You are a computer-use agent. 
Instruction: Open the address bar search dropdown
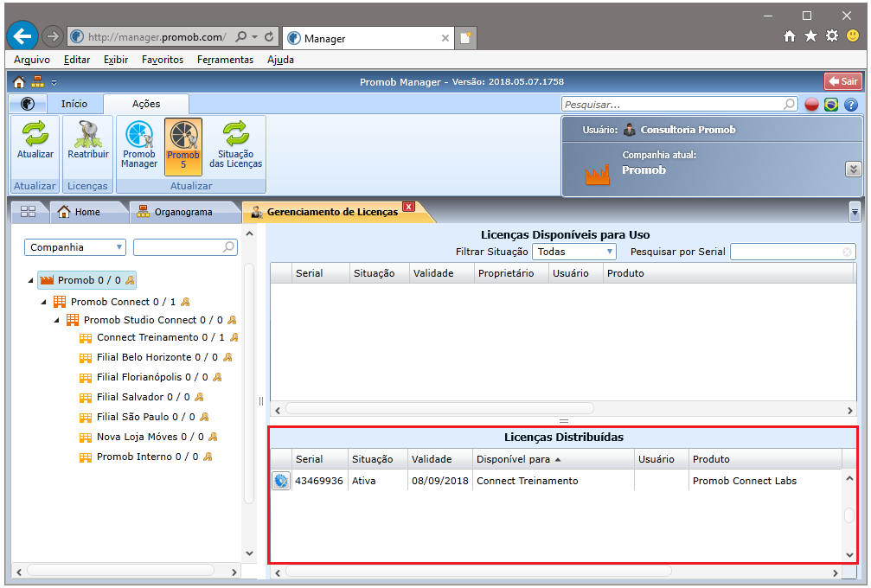[x=255, y=36]
